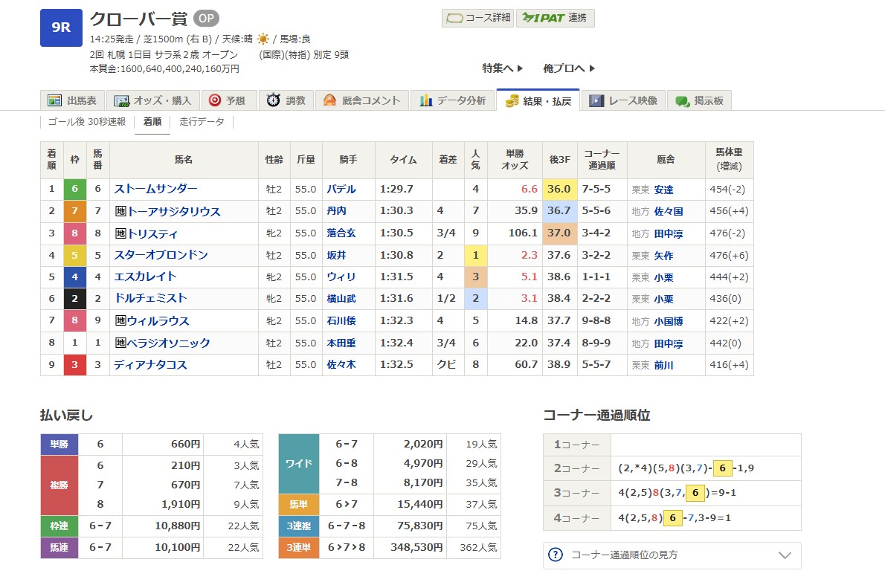Screen dimensions: 885x588
Task: Click the 調教 stopwatch icon
Action: click(273, 100)
